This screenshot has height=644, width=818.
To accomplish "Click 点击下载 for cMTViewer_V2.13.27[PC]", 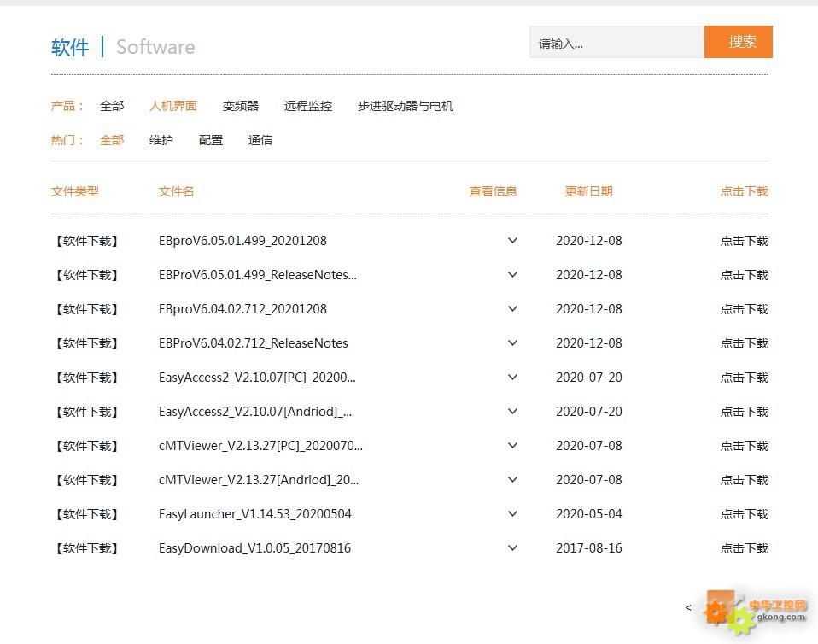I will pos(744,446).
